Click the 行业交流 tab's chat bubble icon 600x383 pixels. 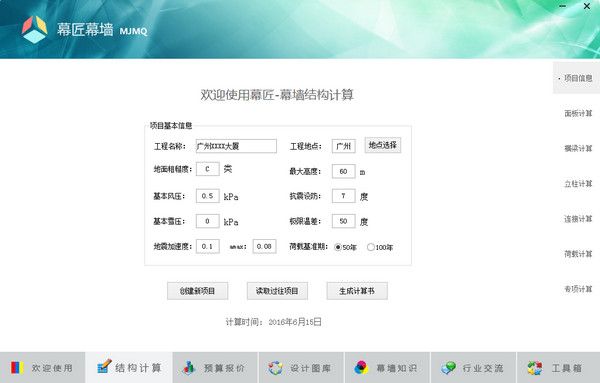(x=448, y=368)
